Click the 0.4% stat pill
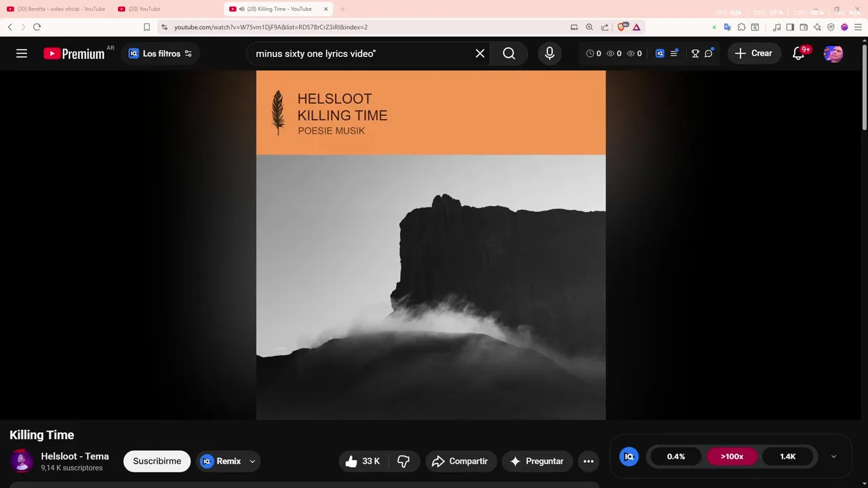The image size is (868, 488). pos(676,456)
